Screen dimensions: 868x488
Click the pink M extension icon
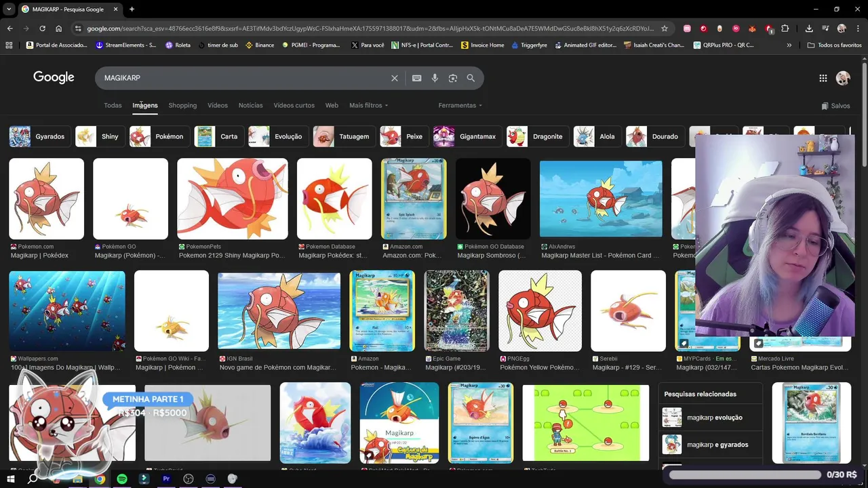pyautogui.click(x=687, y=28)
